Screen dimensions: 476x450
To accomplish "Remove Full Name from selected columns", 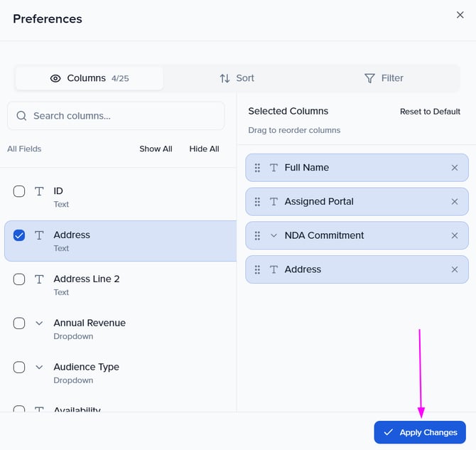I will coord(455,168).
